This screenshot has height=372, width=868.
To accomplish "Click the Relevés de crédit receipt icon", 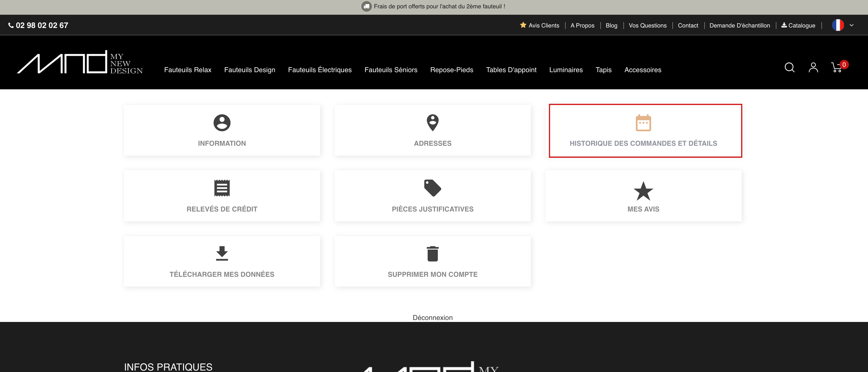I will pyautogui.click(x=222, y=188).
